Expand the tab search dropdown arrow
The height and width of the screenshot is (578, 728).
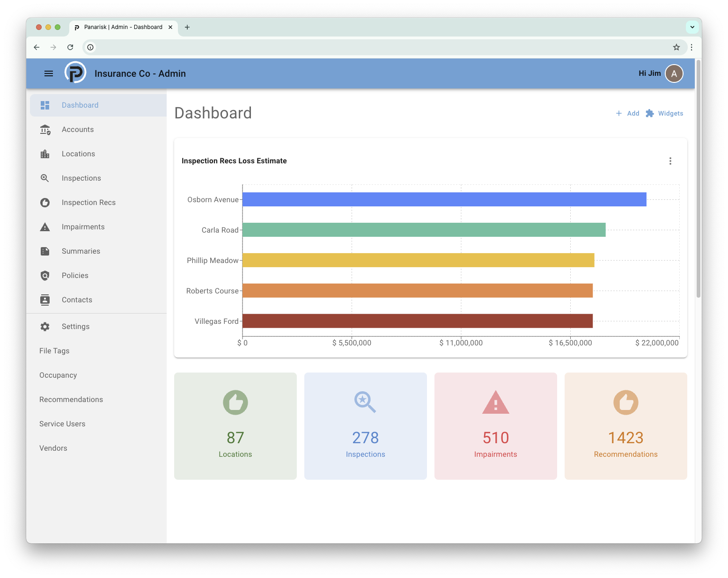pos(692,27)
